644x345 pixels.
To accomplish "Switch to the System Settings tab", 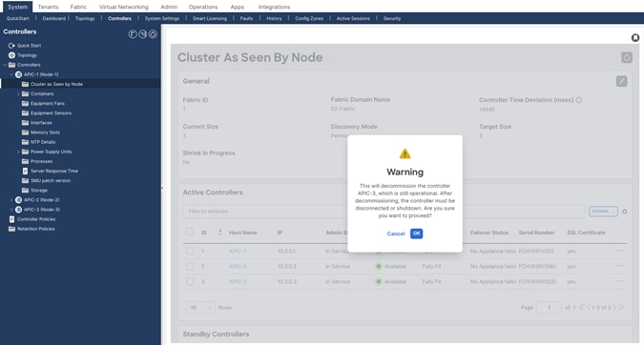I will 162,18.
